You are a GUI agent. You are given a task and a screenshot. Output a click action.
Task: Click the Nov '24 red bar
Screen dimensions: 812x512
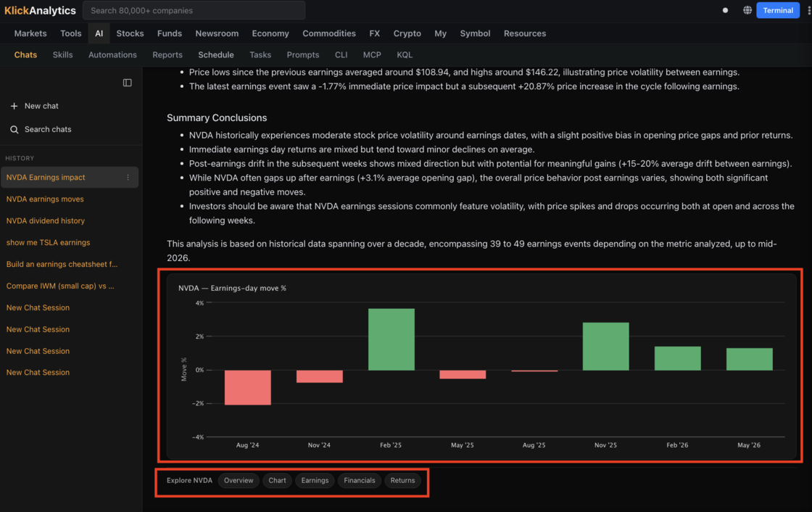(x=320, y=376)
